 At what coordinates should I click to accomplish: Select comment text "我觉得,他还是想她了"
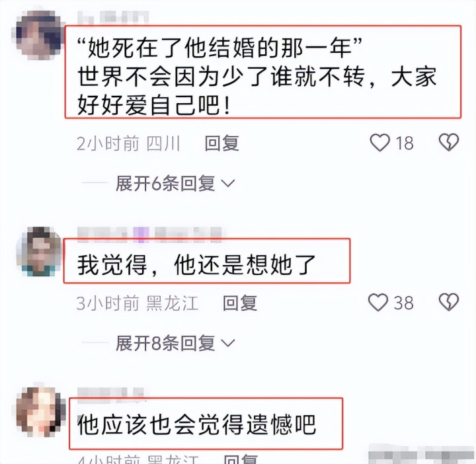point(196,265)
